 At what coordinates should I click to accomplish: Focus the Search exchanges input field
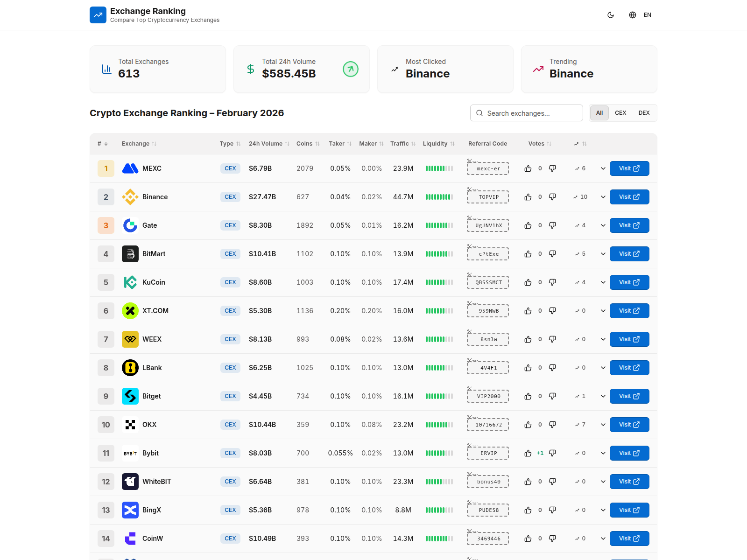[527, 113]
